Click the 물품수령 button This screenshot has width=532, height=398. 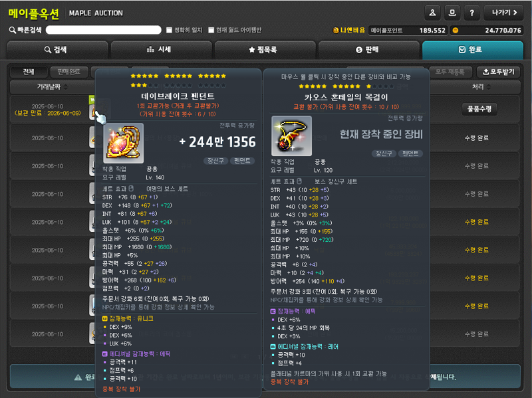click(x=479, y=109)
